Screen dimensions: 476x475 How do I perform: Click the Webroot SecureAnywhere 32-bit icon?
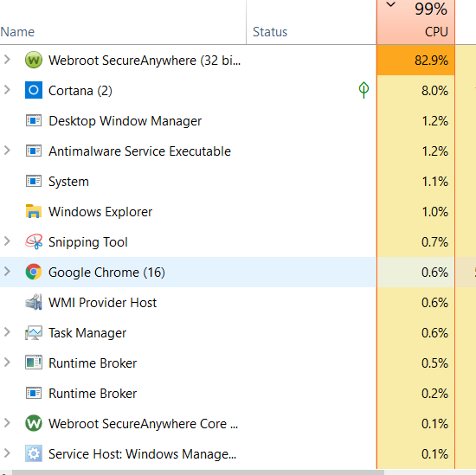point(34,60)
